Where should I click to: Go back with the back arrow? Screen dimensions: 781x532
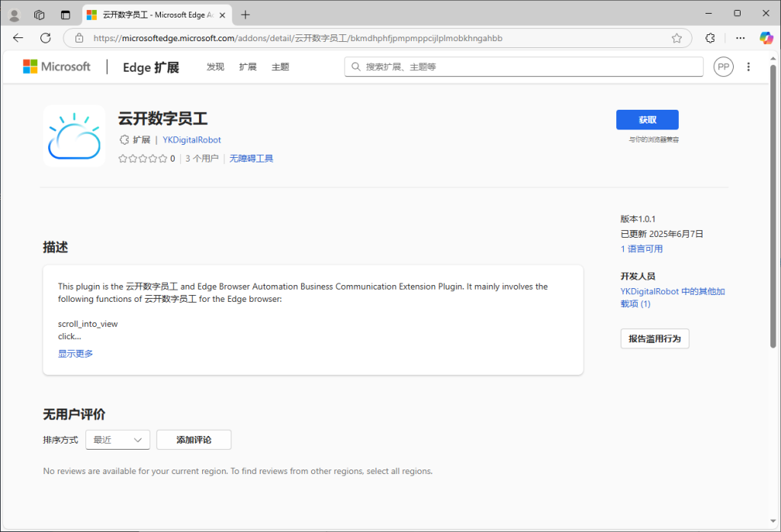pos(18,38)
